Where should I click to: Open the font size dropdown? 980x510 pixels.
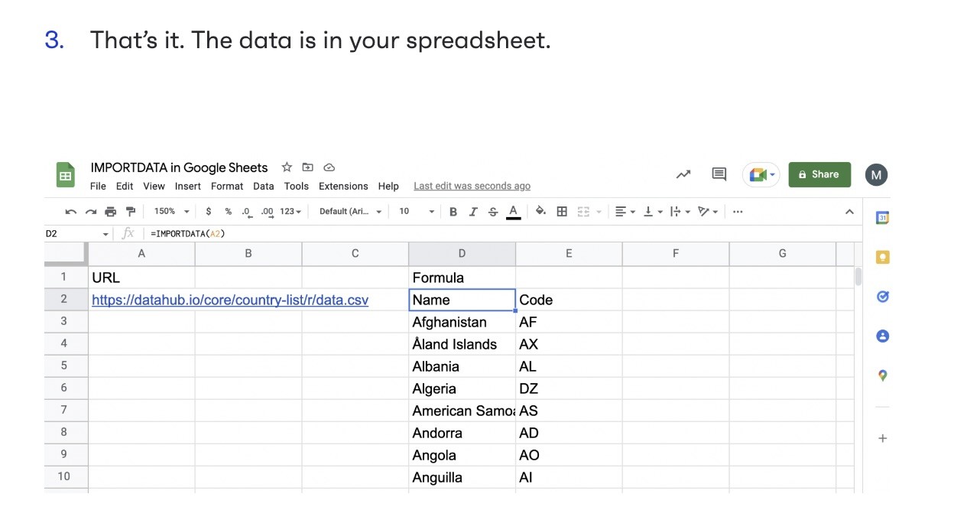point(415,211)
